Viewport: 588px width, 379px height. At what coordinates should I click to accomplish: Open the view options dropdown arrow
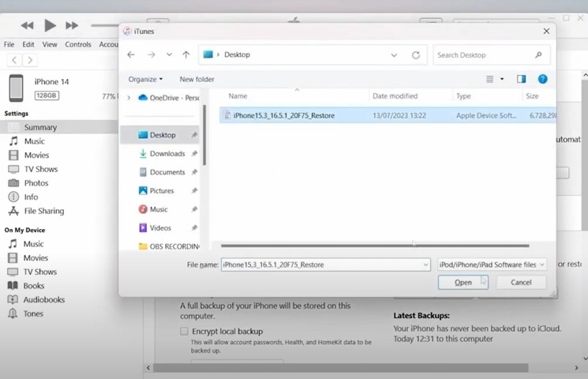coord(502,79)
